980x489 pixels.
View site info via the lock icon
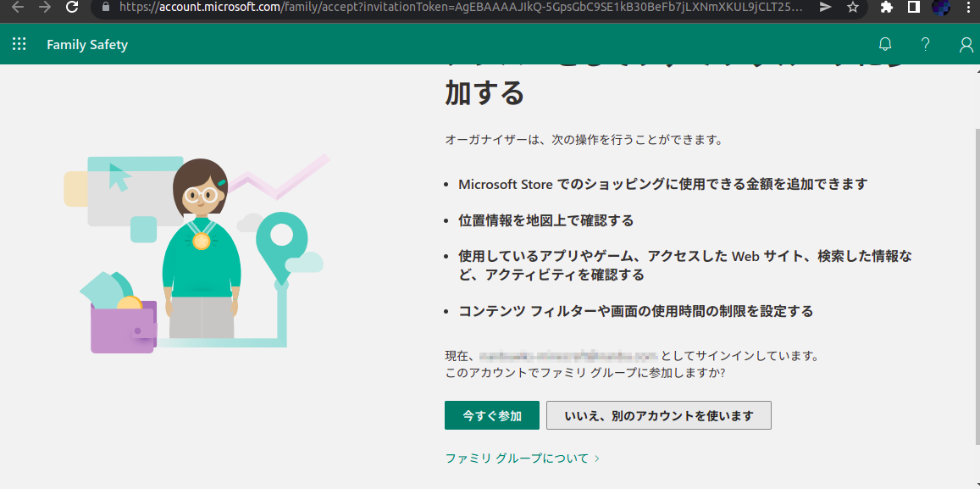click(x=105, y=7)
